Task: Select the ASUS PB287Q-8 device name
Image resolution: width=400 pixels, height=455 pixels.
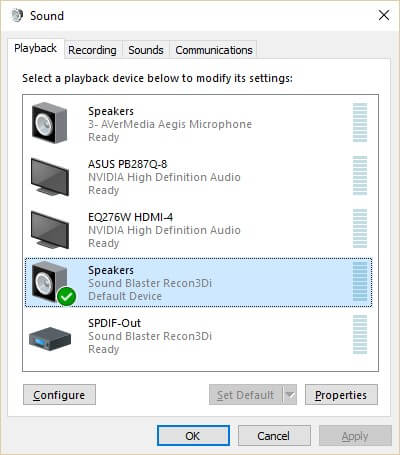Action: (128, 164)
